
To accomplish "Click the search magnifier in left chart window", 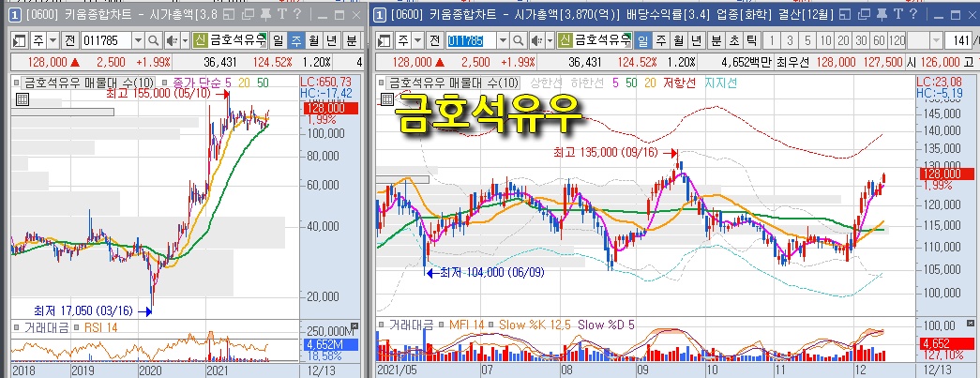I will click(x=154, y=41).
